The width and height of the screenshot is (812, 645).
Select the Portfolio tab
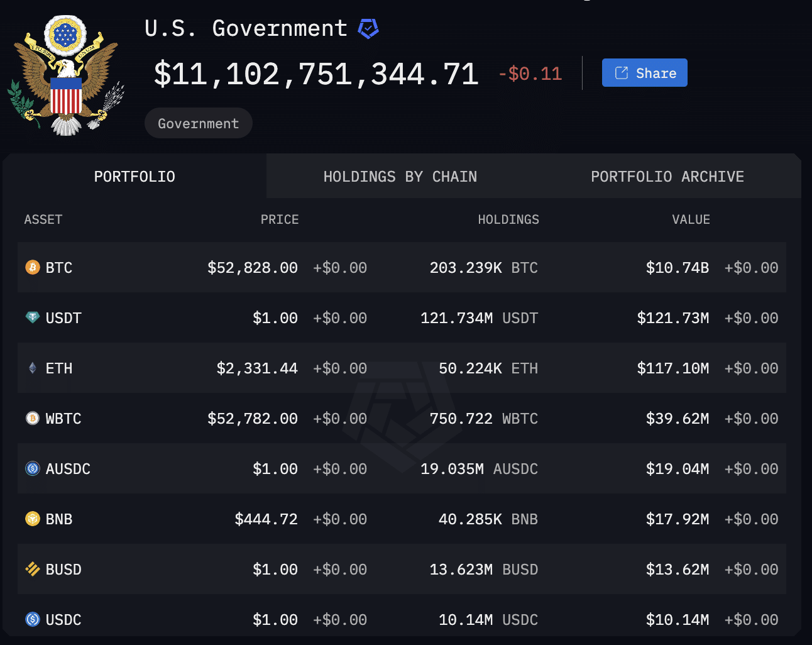click(x=134, y=177)
